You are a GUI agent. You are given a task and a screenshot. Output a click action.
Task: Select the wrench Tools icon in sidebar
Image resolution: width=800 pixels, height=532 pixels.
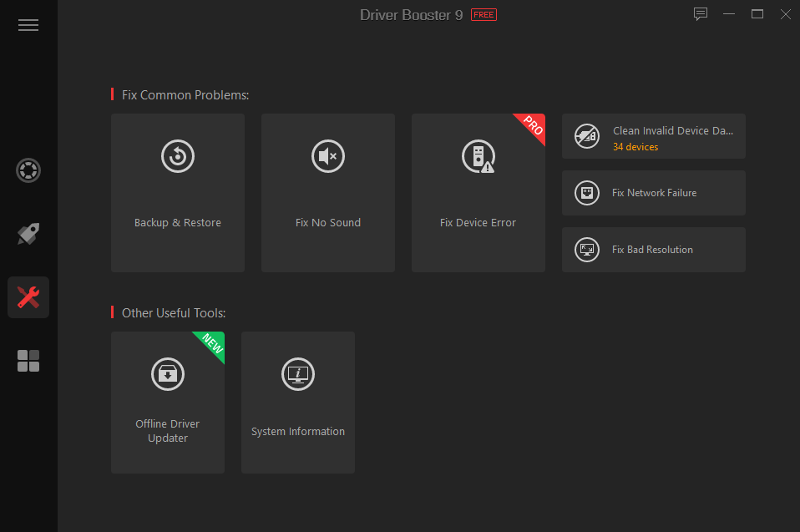tap(28, 296)
